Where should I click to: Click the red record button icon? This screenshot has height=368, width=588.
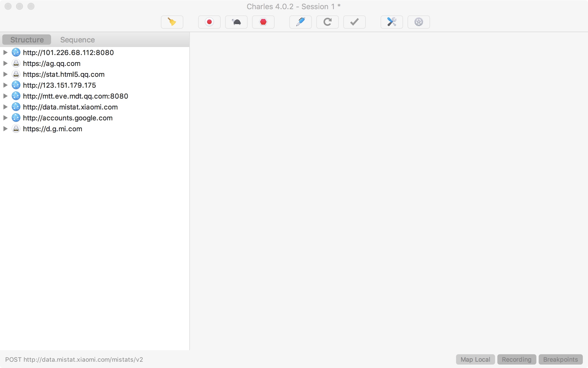coord(209,22)
